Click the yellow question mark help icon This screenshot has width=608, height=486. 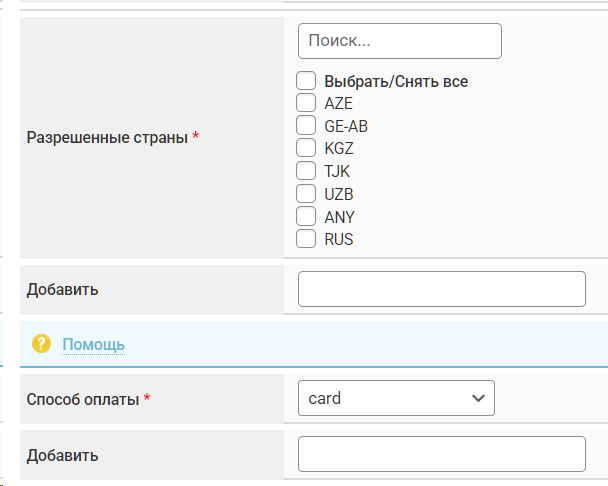click(41, 344)
